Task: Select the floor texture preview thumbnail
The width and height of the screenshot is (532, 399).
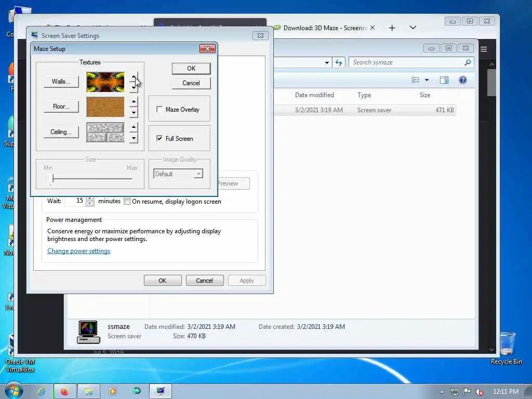Action: pos(105,107)
